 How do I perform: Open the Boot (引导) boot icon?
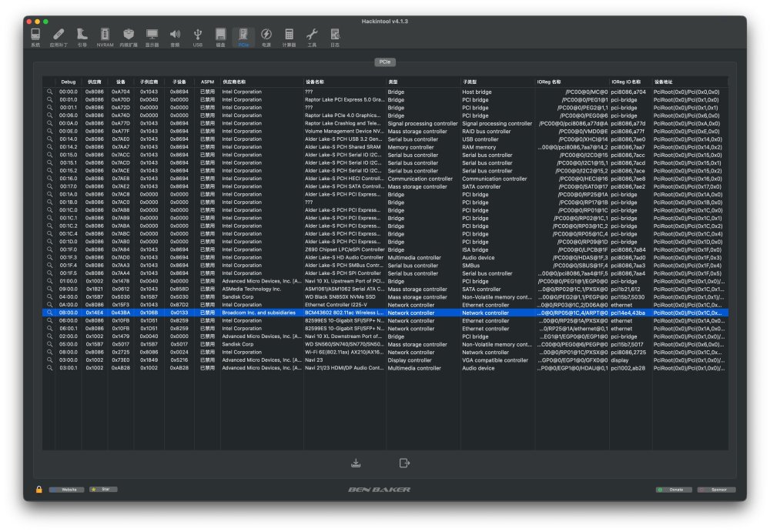tap(82, 37)
